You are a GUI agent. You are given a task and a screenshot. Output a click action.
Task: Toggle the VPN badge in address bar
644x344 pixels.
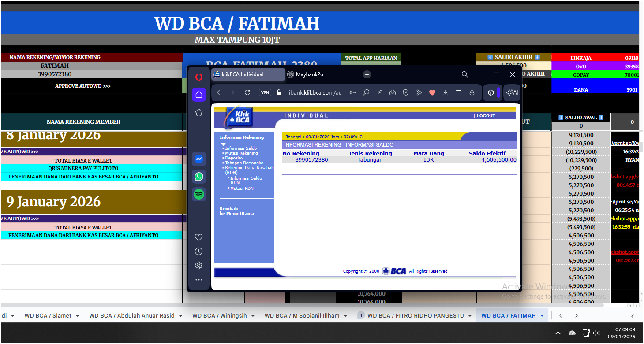[x=265, y=92]
